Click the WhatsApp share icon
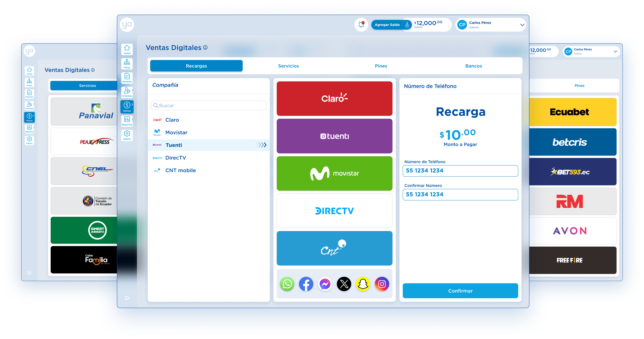Viewport: 644px width, 339px height. tap(287, 284)
